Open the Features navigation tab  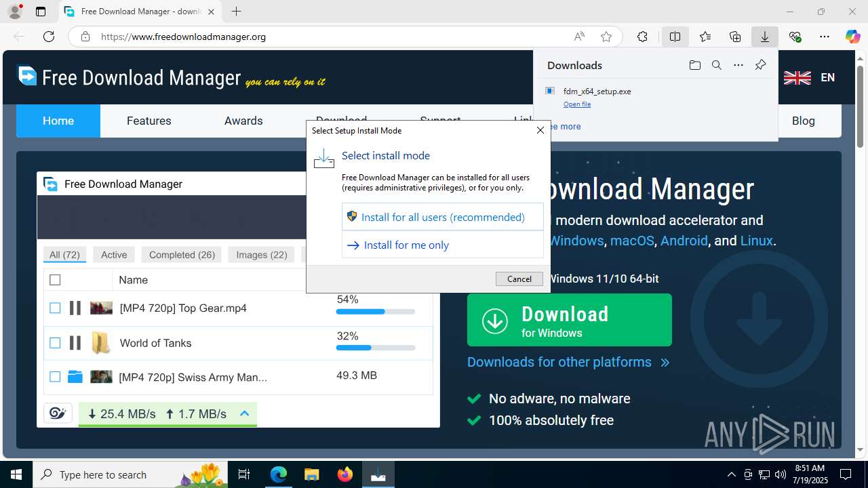coord(149,121)
